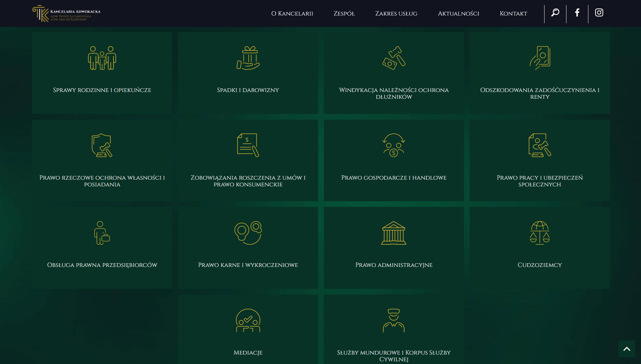
Task: Click the gavel and money Windykacja icon
Action: [394, 58]
